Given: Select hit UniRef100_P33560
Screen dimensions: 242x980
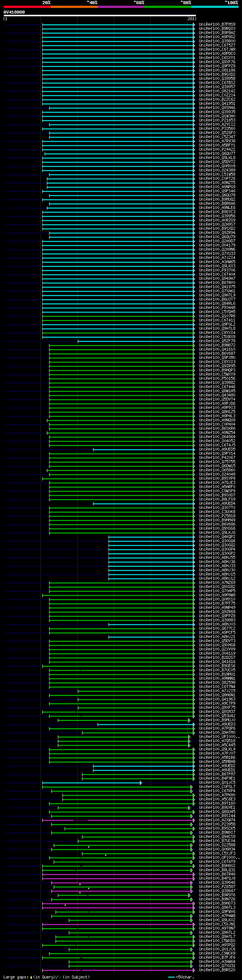Looking at the screenshot, I should click(x=217, y=129).
